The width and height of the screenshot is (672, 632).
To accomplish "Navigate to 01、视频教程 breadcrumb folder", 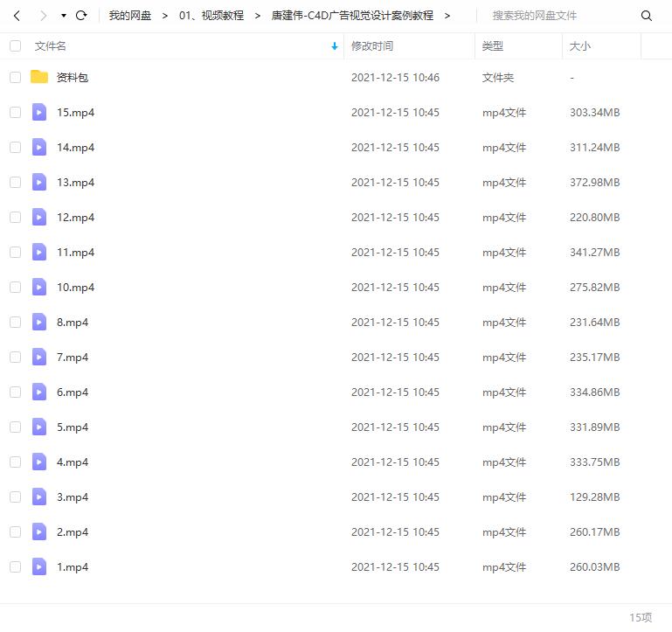I will pyautogui.click(x=211, y=16).
